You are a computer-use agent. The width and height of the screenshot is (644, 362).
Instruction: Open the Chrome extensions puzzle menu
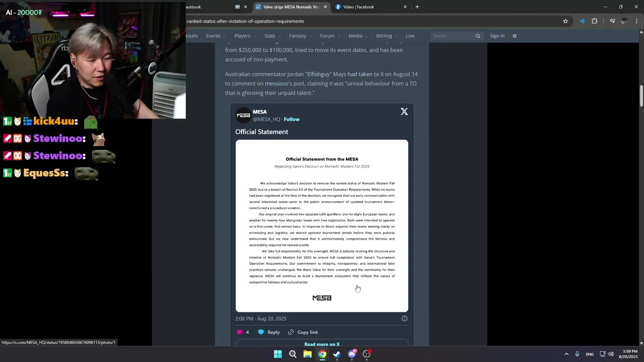[x=595, y=21]
